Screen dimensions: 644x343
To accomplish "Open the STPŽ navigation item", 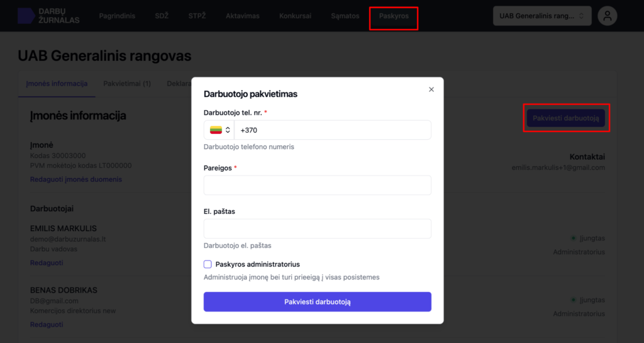I will point(197,16).
